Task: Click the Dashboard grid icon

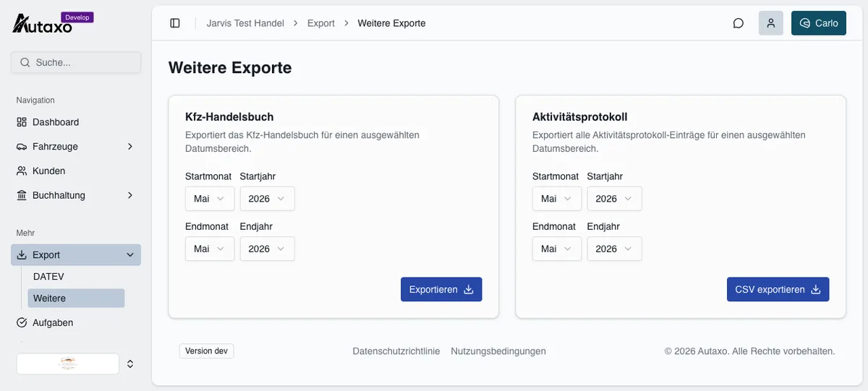Action: point(22,122)
